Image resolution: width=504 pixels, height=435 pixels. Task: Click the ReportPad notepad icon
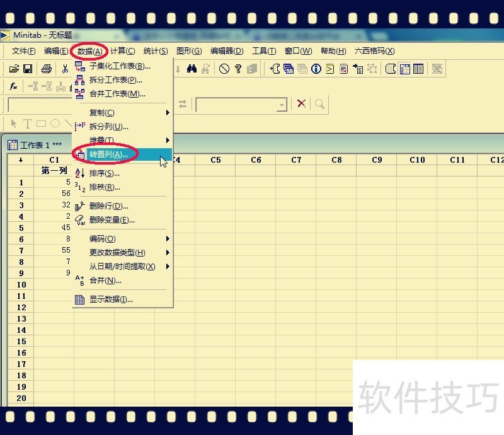click(x=343, y=69)
